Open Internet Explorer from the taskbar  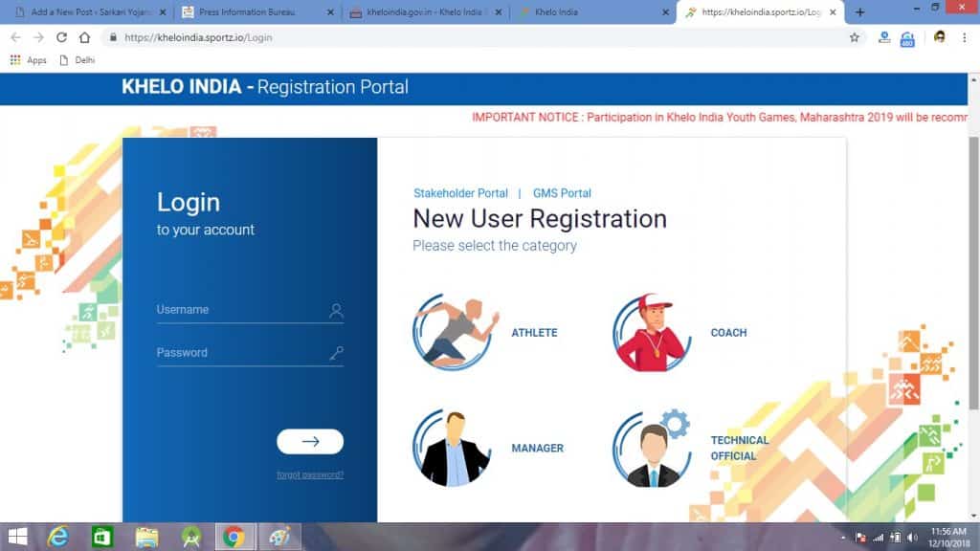[x=58, y=537]
